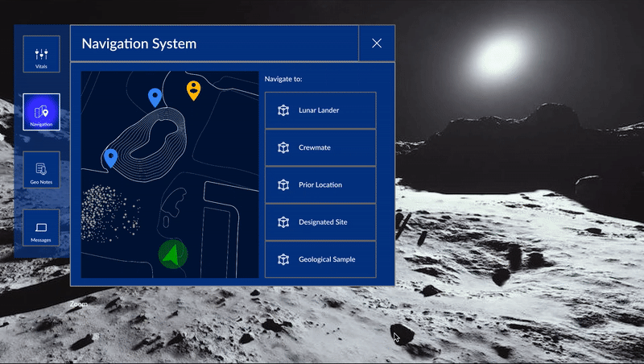Navigate to Prior Location
Screen dimensions: 644x364
(320, 185)
